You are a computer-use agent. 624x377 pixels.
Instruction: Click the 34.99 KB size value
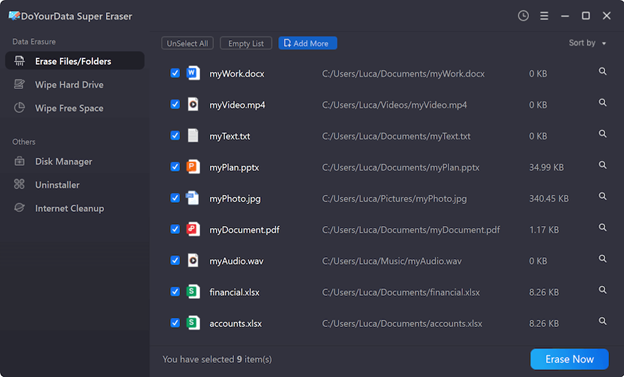(546, 168)
